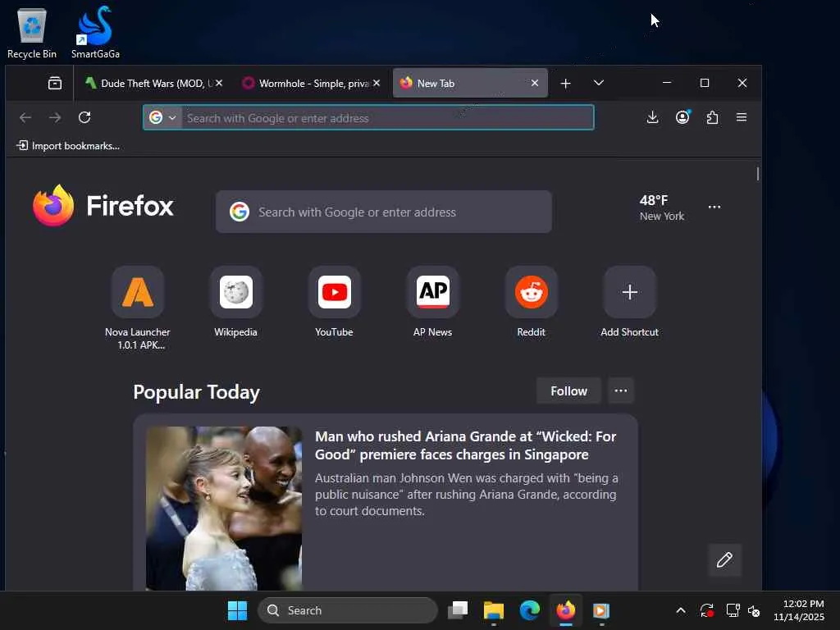Click the page vertical scrollbar
840x630 pixels.
(757, 174)
